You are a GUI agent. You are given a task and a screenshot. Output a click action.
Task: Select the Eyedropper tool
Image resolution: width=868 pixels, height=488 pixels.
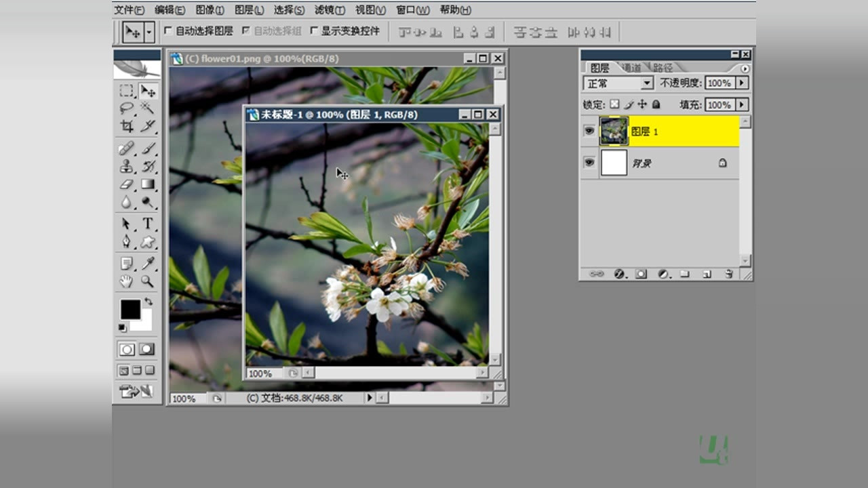(147, 263)
